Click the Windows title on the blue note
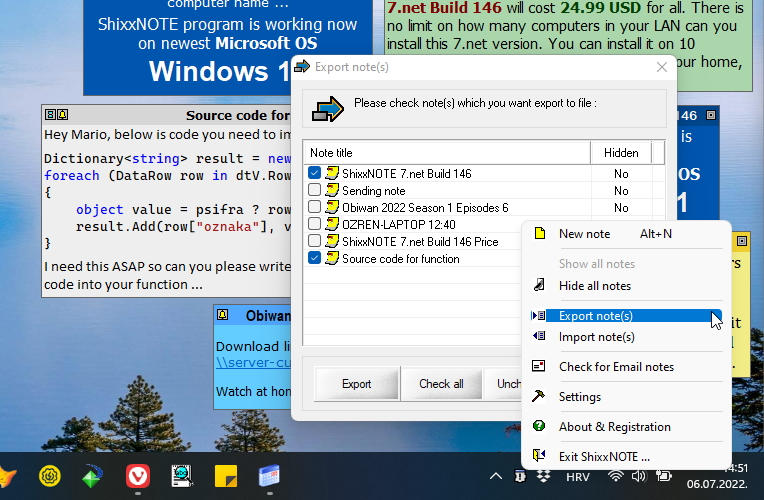 pos(219,72)
